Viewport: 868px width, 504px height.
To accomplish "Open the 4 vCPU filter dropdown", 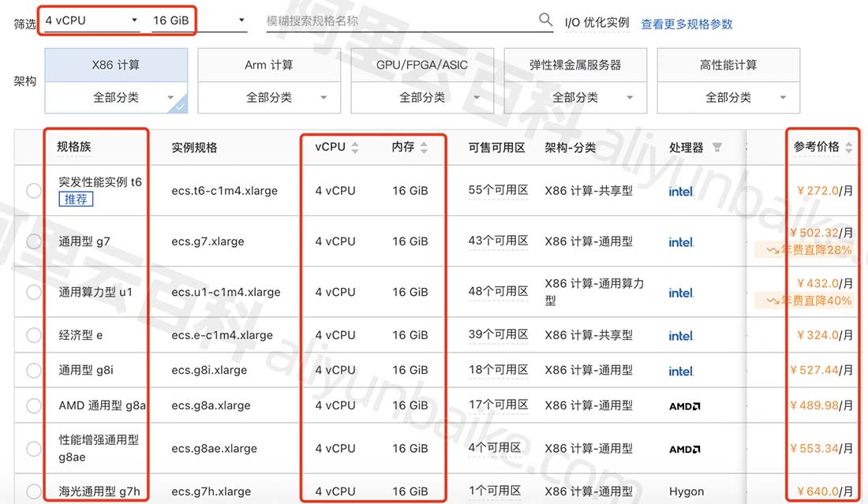I will click(x=92, y=21).
